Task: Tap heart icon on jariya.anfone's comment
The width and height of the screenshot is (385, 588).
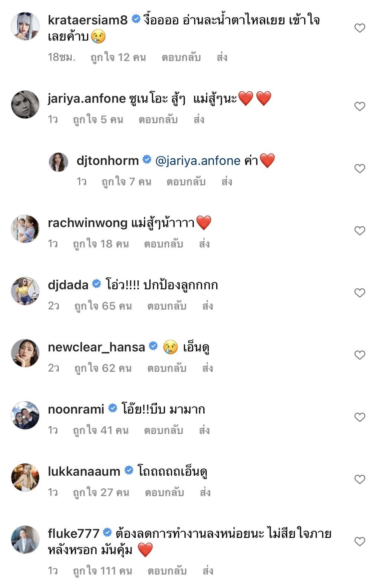Action: [x=359, y=106]
